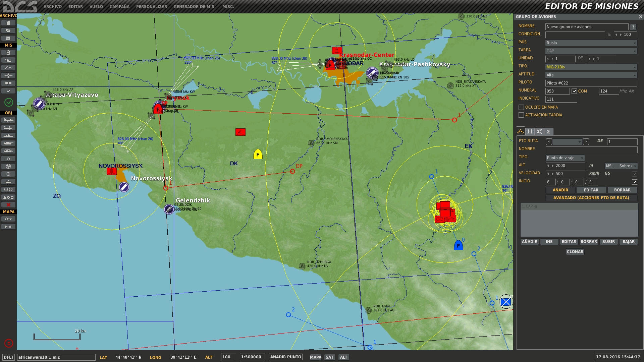The height and width of the screenshot is (362, 644).
Task: Click the BAJAR action button
Action: tap(628, 242)
